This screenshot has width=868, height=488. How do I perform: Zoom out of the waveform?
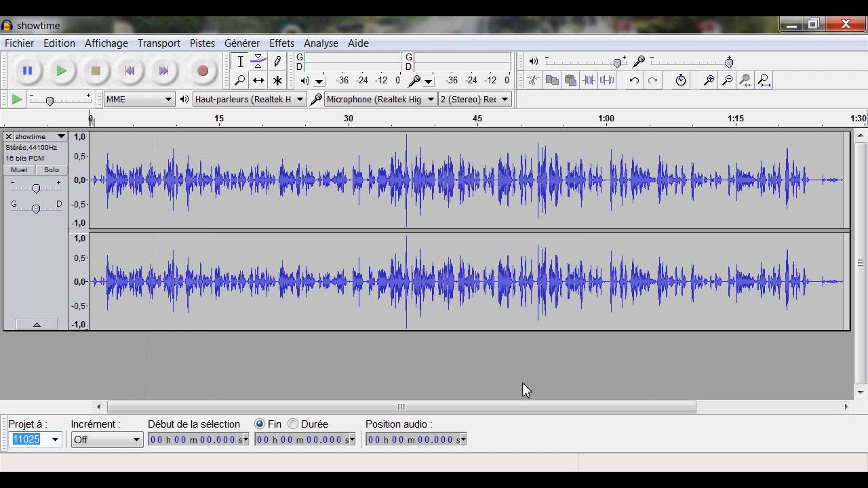[727, 81]
